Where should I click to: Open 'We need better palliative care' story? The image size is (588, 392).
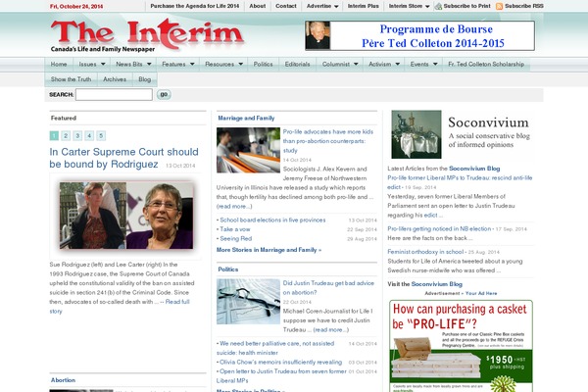(276, 348)
